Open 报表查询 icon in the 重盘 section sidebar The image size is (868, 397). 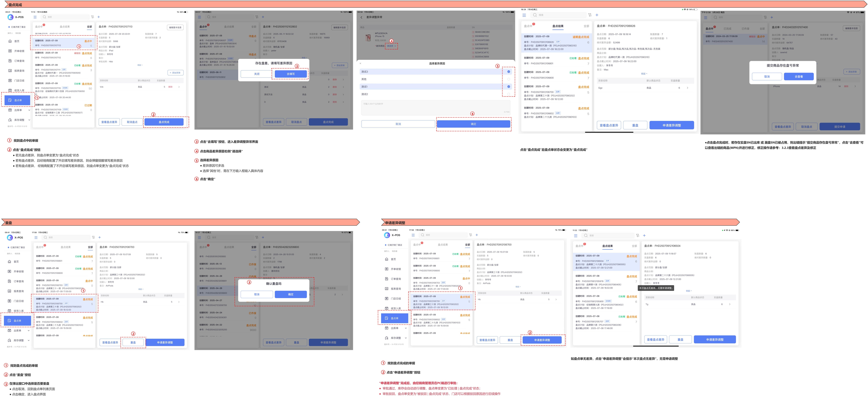click(x=9, y=291)
